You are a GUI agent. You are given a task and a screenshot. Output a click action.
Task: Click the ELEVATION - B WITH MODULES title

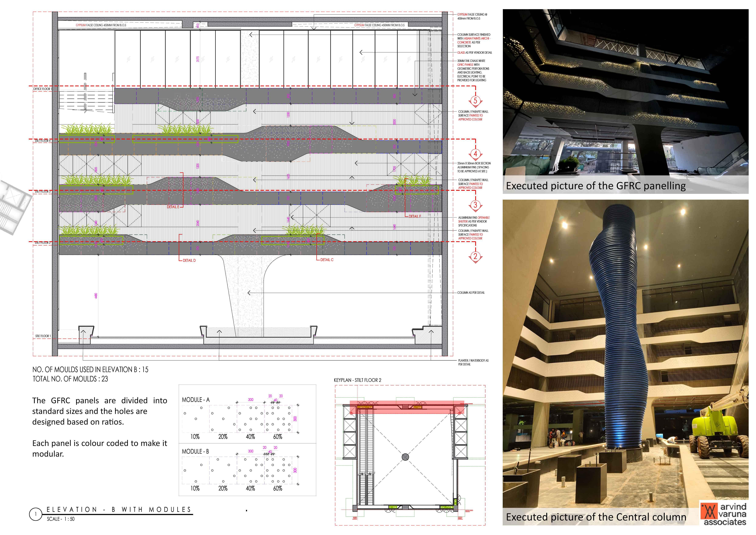click(x=119, y=510)
